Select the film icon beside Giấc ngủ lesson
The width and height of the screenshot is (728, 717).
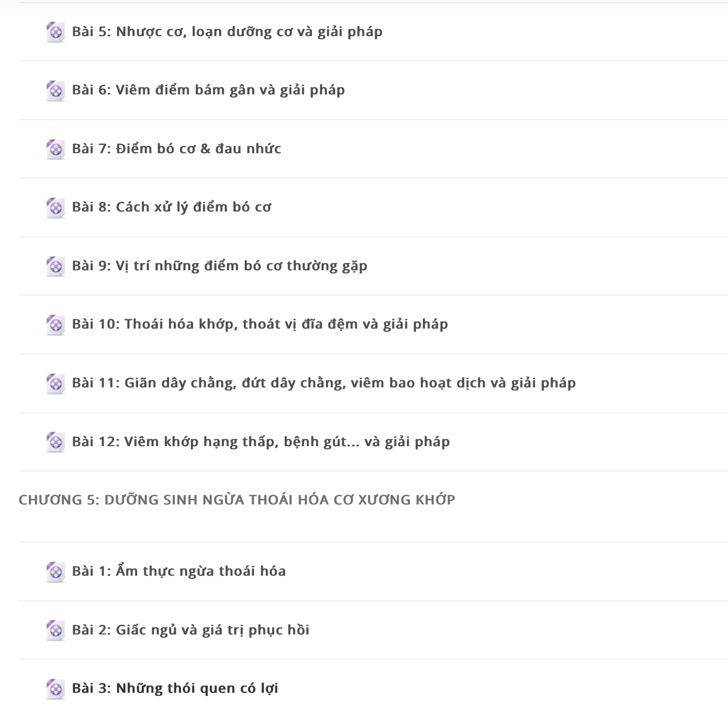click(x=55, y=630)
